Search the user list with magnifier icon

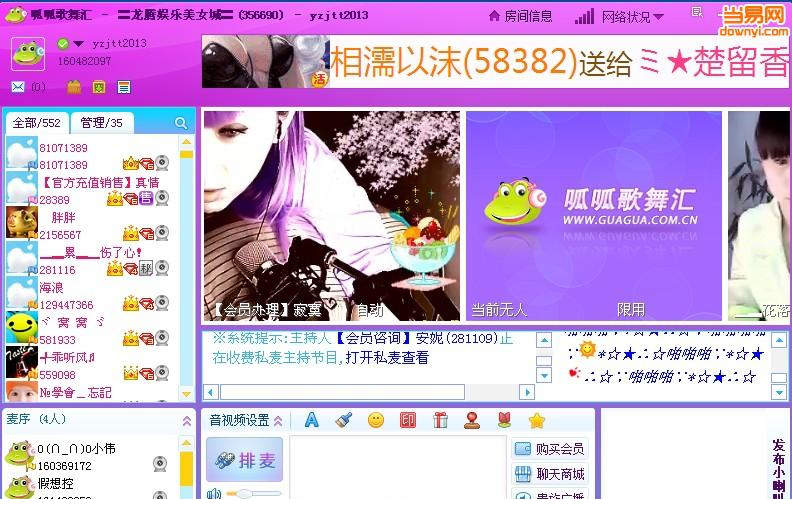pyautogui.click(x=181, y=123)
